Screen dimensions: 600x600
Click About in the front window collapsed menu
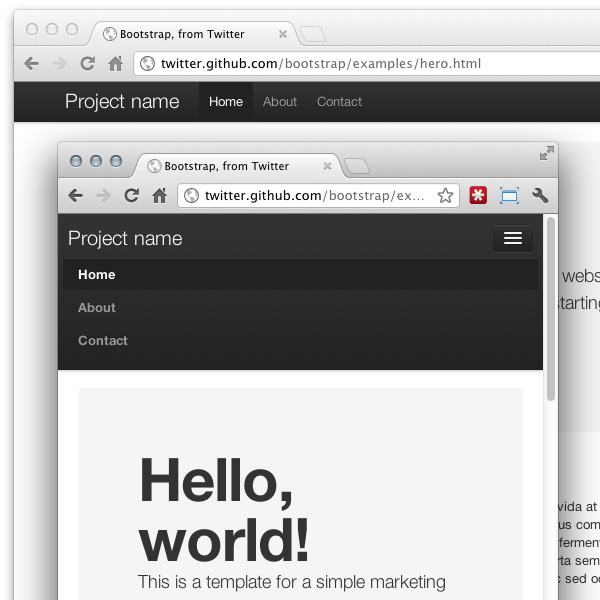(300, 307)
